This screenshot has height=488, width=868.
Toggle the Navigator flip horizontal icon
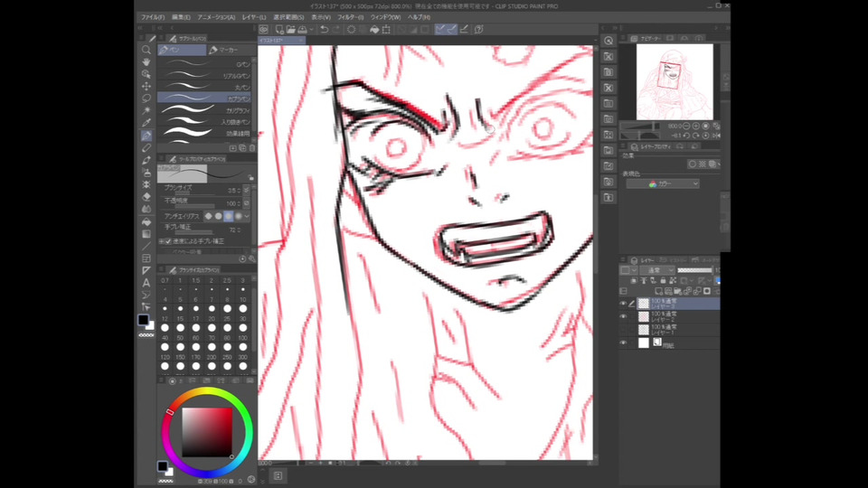click(717, 136)
